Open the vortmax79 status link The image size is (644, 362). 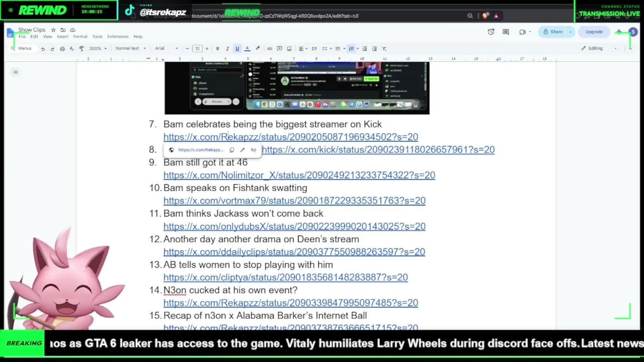(x=294, y=201)
